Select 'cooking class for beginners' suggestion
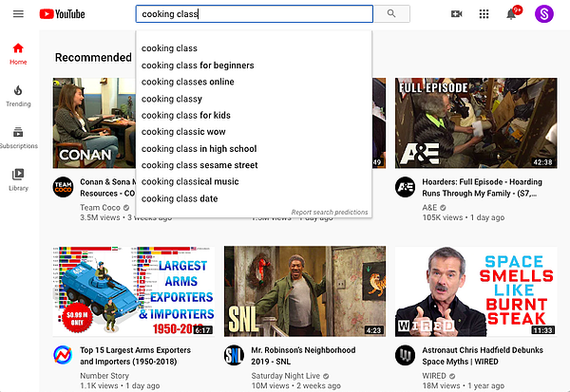Image resolution: width=570 pixels, height=392 pixels. point(198,65)
